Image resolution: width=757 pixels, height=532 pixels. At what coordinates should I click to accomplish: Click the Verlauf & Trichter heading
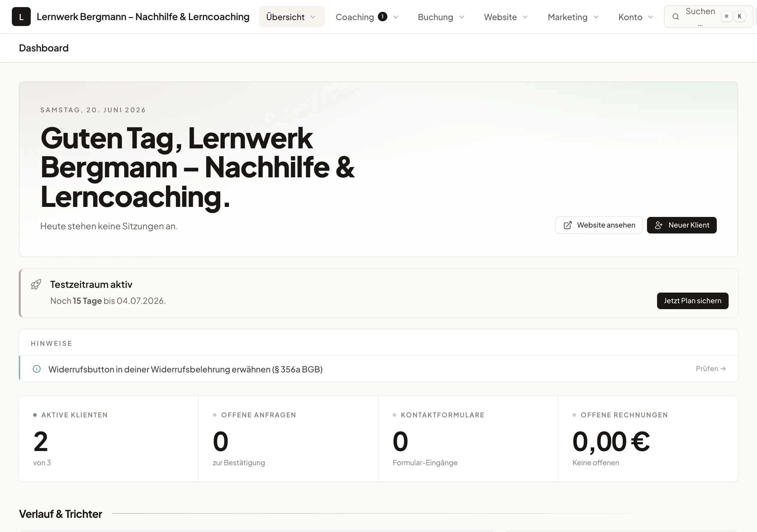61,514
